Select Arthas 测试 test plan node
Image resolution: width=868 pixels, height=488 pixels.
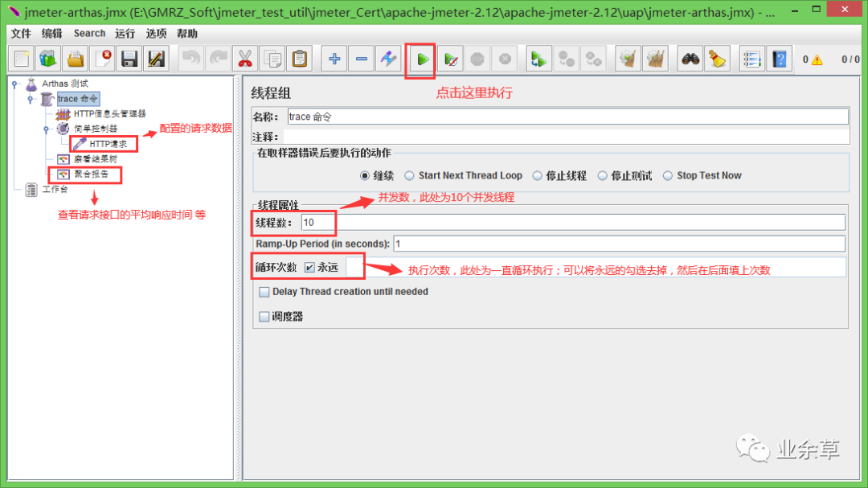[x=65, y=84]
